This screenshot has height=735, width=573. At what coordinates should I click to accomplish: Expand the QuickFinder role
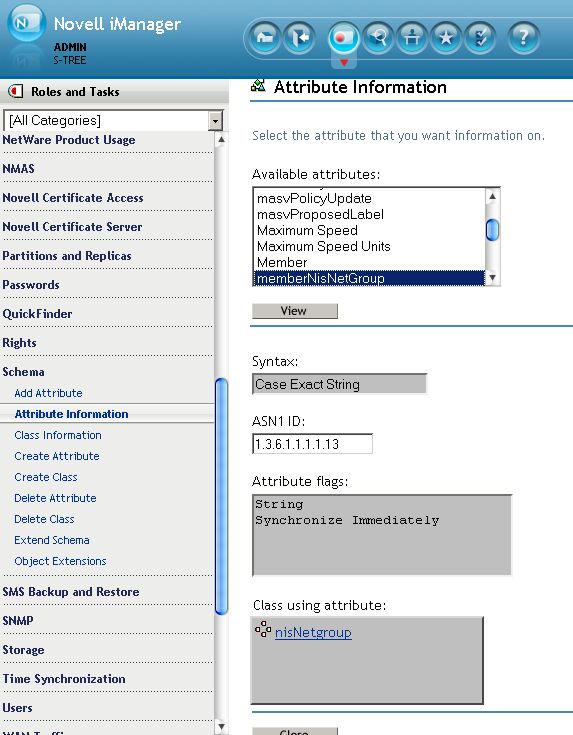tap(38, 314)
